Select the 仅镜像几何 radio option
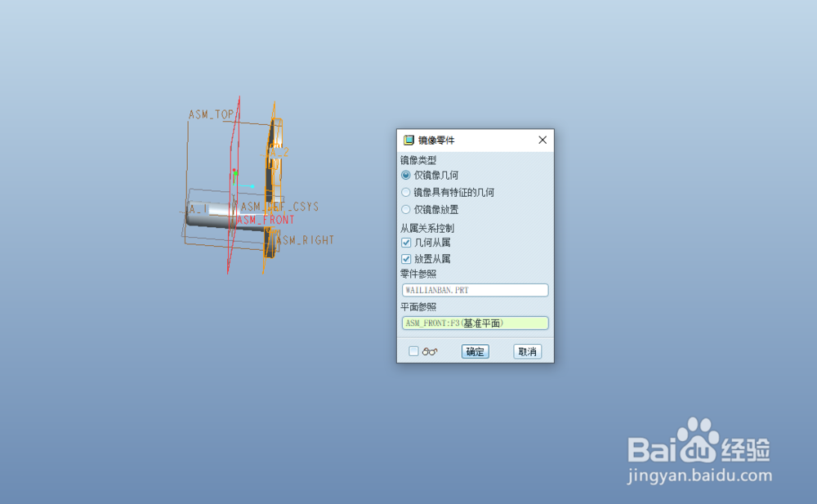 click(405, 175)
